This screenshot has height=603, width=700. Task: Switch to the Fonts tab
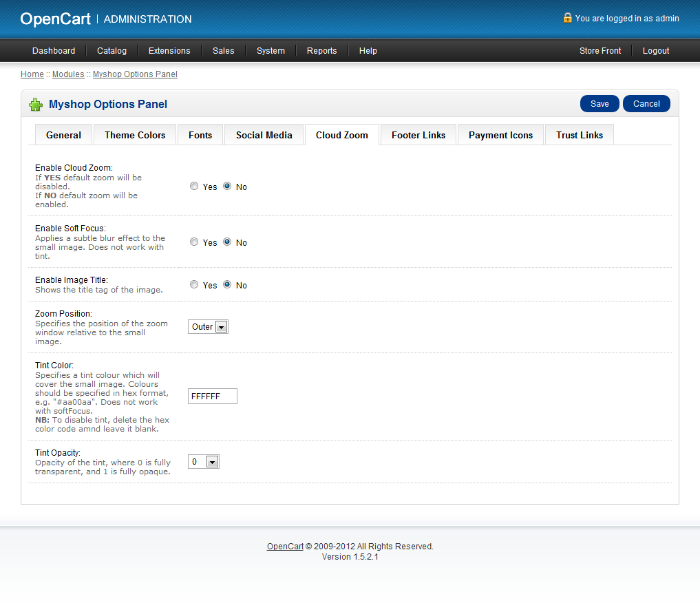tap(200, 135)
